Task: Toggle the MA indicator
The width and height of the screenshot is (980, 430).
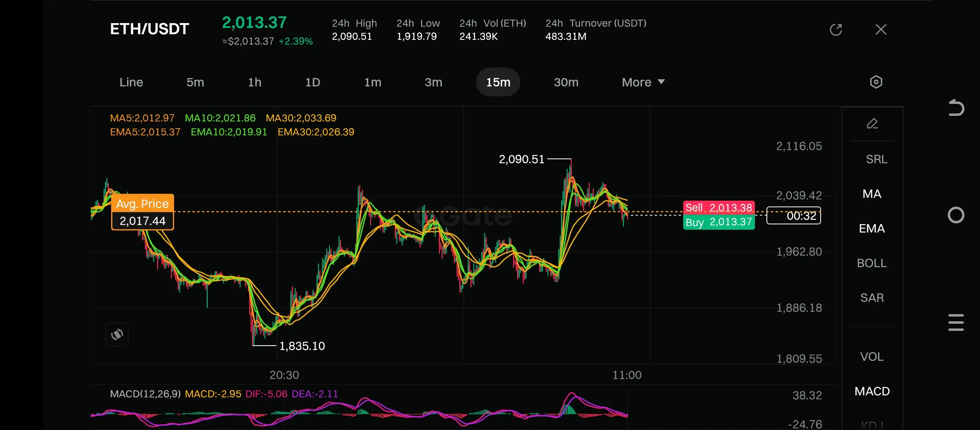Action: (872, 194)
